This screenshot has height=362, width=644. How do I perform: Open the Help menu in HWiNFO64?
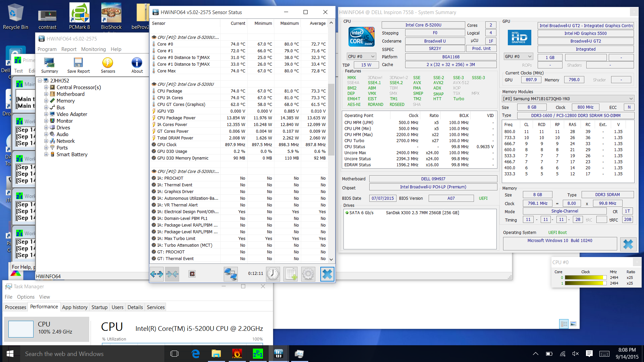116,49
